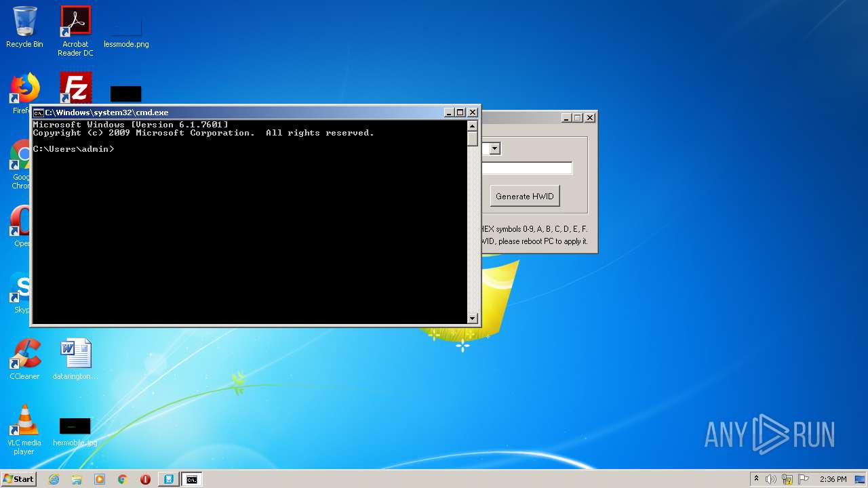Switch to HWID generator taskbar button
The width and height of the screenshot is (868, 488).
point(169,479)
